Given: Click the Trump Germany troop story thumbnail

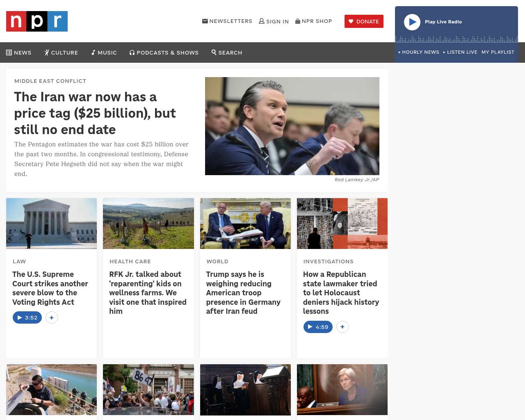Looking at the screenshot, I should coord(245,224).
